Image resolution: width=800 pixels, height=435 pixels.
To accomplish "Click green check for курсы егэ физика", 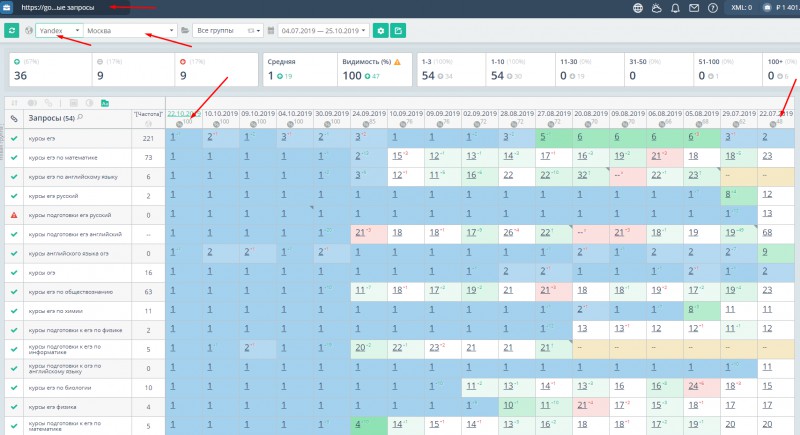I will (x=14, y=407).
